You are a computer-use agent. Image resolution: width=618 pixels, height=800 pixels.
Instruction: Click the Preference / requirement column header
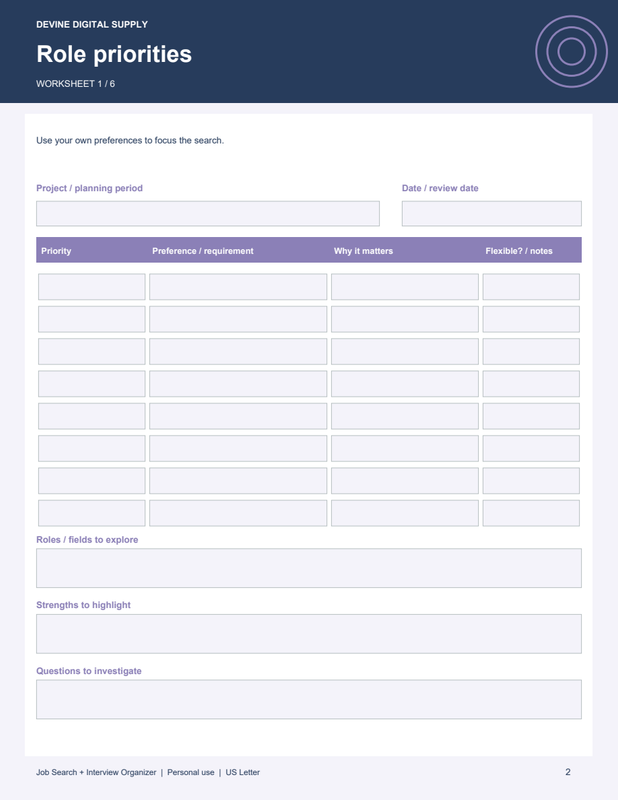click(203, 251)
